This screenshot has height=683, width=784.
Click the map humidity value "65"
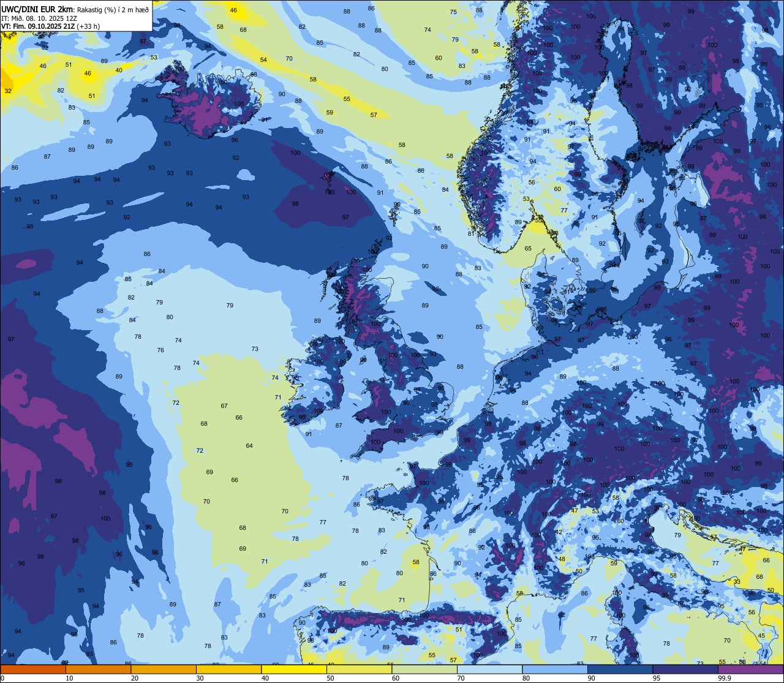coord(528,248)
